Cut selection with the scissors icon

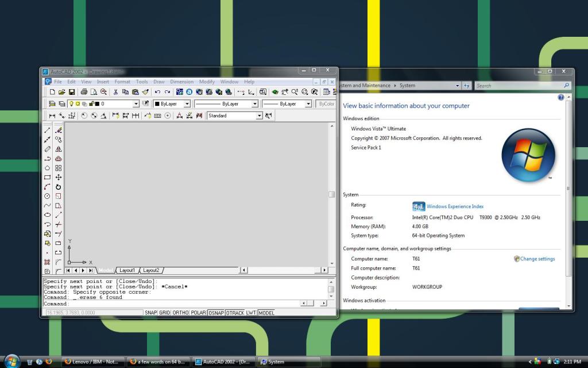coord(115,92)
